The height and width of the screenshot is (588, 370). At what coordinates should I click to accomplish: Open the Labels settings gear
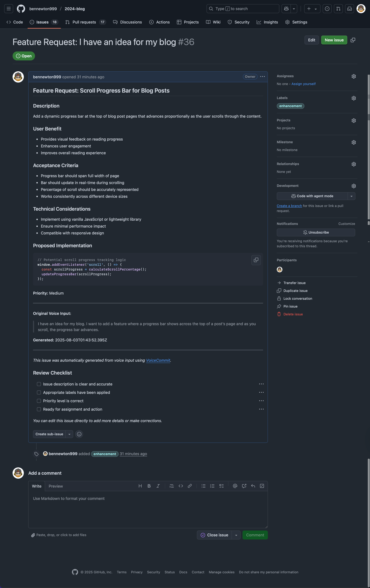click(354, 98)
